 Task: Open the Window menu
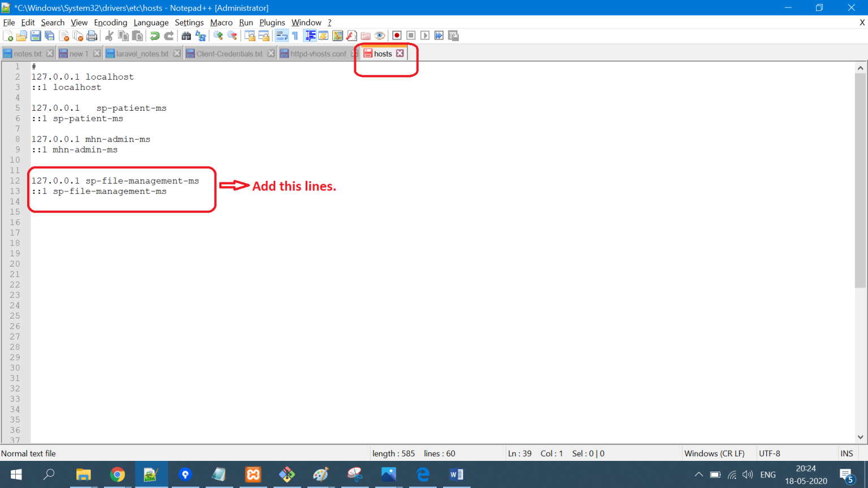306,23
